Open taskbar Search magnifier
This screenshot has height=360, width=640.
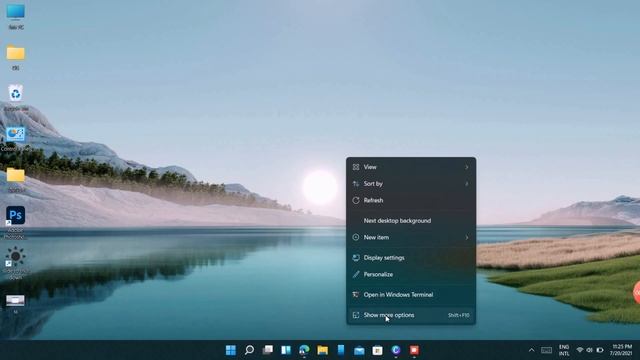pyautogui.click(x=249, y=350)
